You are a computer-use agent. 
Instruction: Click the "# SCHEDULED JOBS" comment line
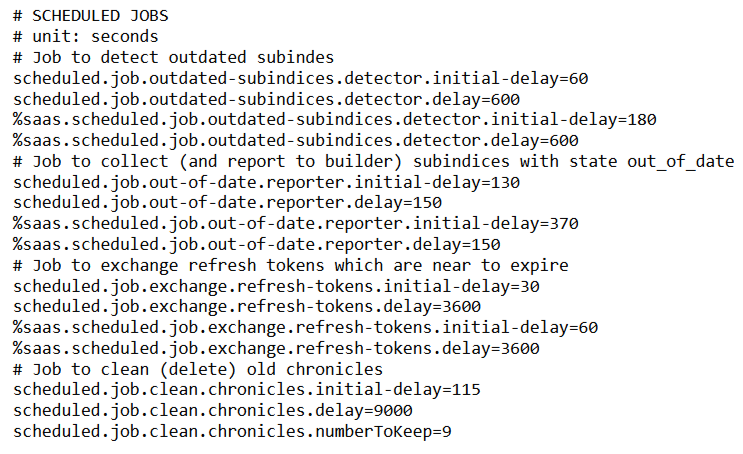tap(91, 16)
